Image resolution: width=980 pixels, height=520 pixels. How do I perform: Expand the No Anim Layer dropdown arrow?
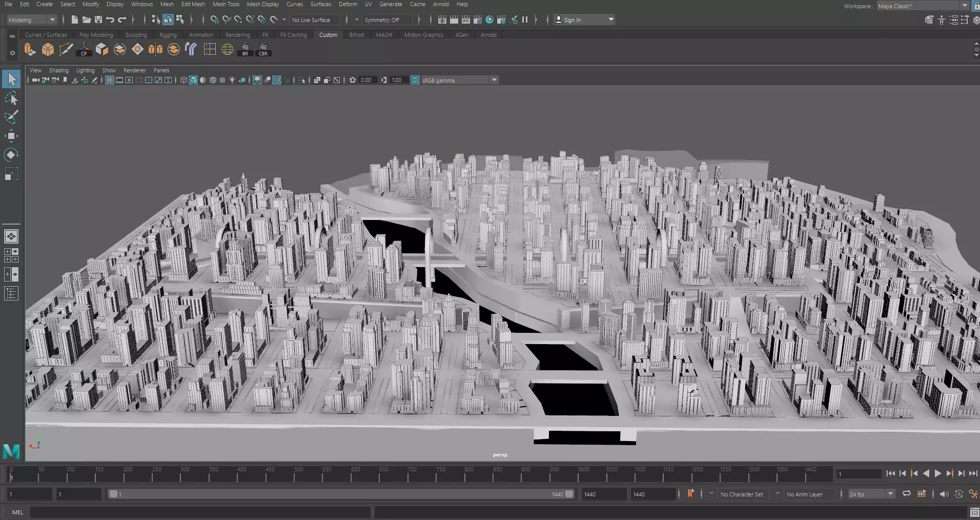point(778,494)
